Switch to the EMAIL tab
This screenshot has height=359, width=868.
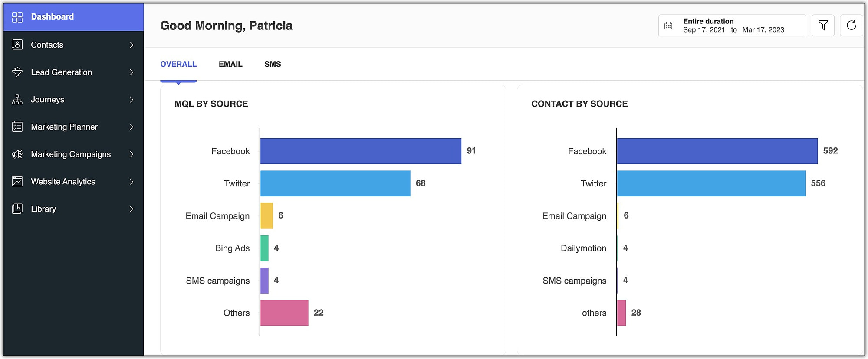pyautogui.click(x=230, y=64)
